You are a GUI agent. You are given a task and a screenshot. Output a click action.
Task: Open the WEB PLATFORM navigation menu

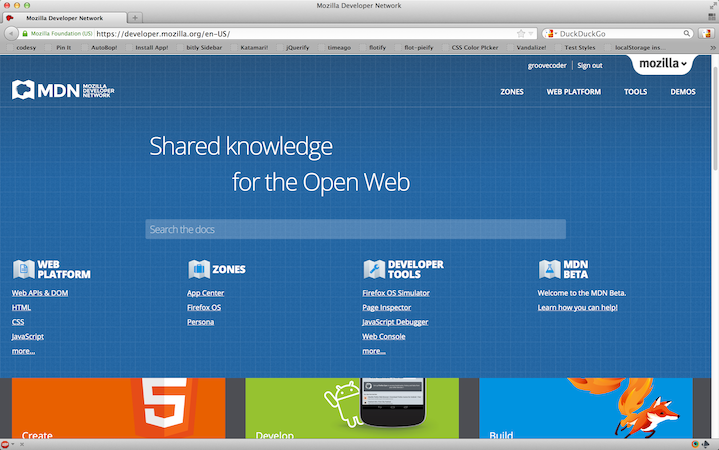574,92
